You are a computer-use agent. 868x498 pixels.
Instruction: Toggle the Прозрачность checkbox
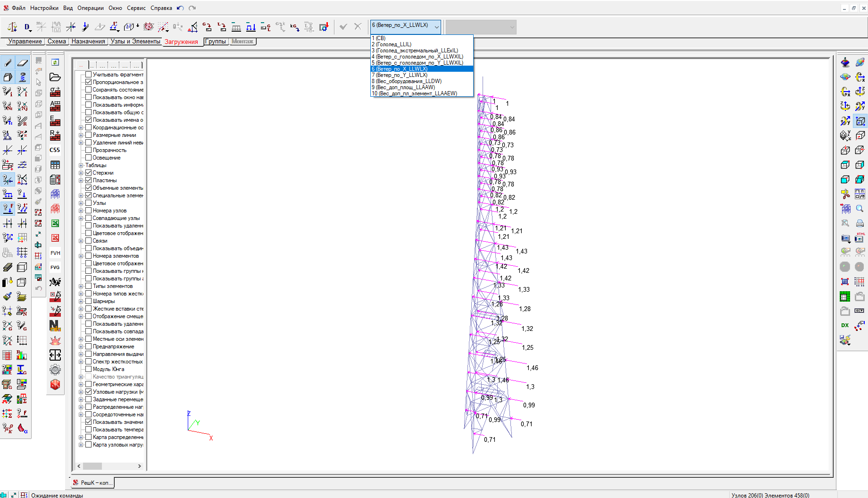[x=88, y=150]
